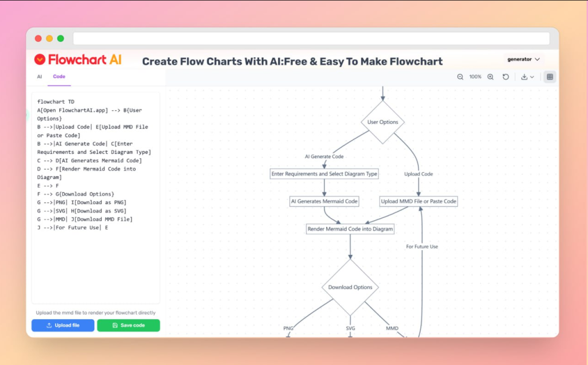588x365 pixels.
Task: Select the User Options decision node
Action: pos(382,122)
